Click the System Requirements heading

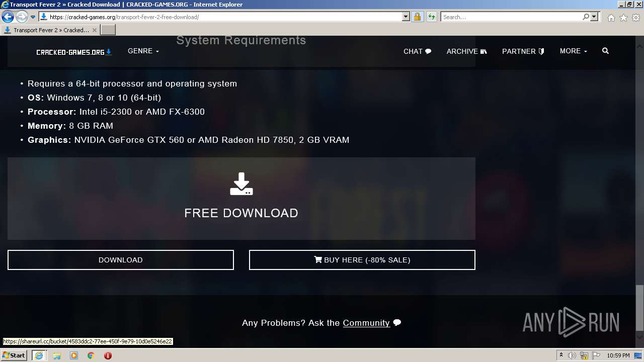coord(241,40)
